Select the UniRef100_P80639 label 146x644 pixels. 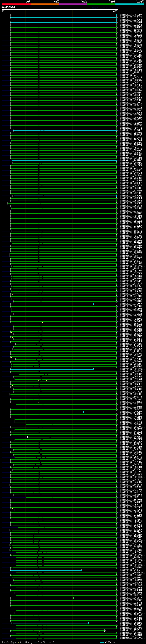[x=131, y=80]
